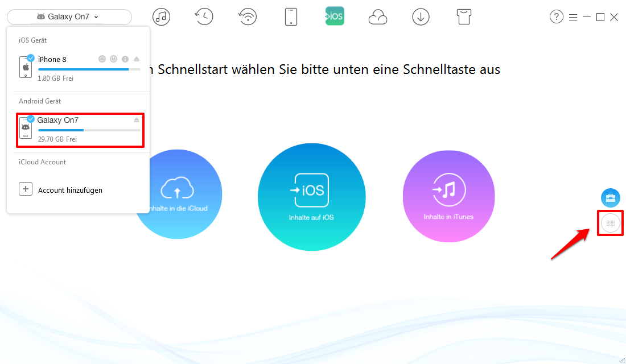Open the Wi-Fi air backup icon
The height and width of the screenshot is (364, 626).
click(248, 16)
